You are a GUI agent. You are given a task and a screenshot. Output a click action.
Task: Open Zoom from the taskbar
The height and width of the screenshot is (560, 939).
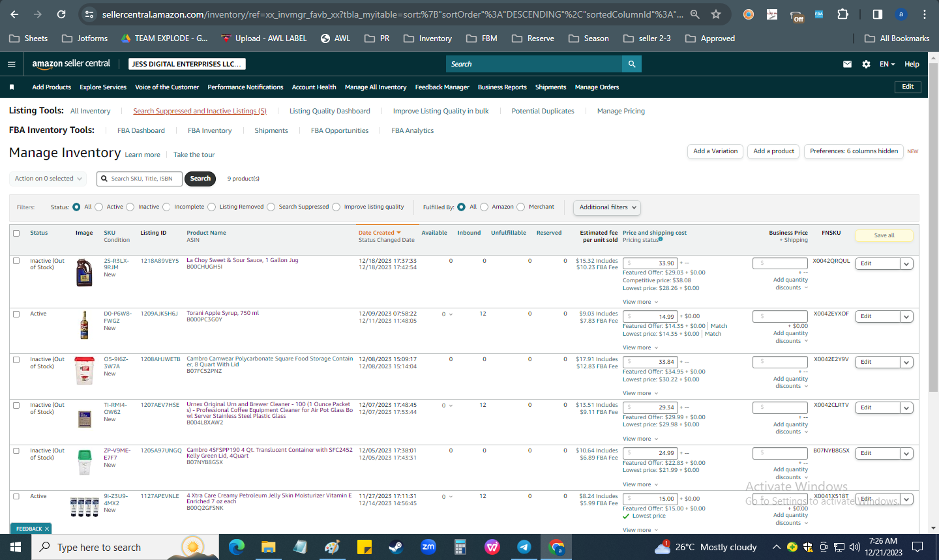tap(428, 547)
